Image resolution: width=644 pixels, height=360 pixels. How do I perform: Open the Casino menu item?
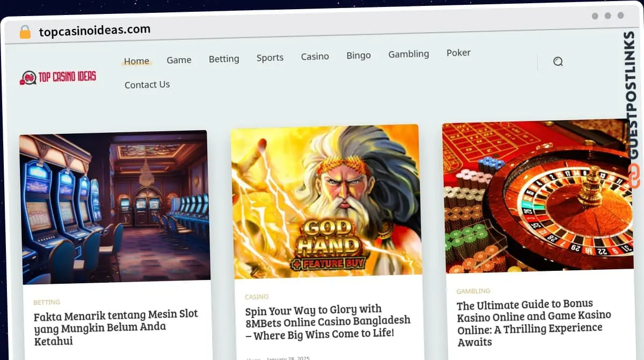coord(315,56)
